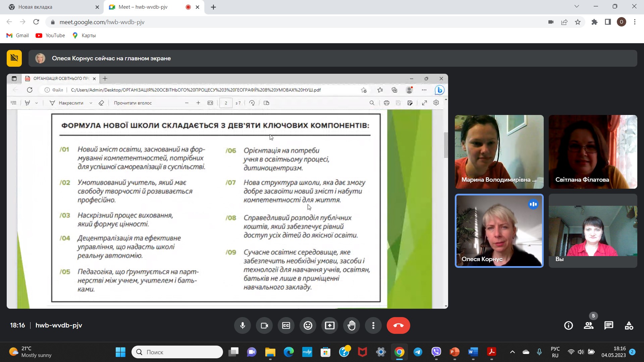Open Meet's More options three-dot menu
This screenshot has width=644, height=362.
(x=373, y=325)
